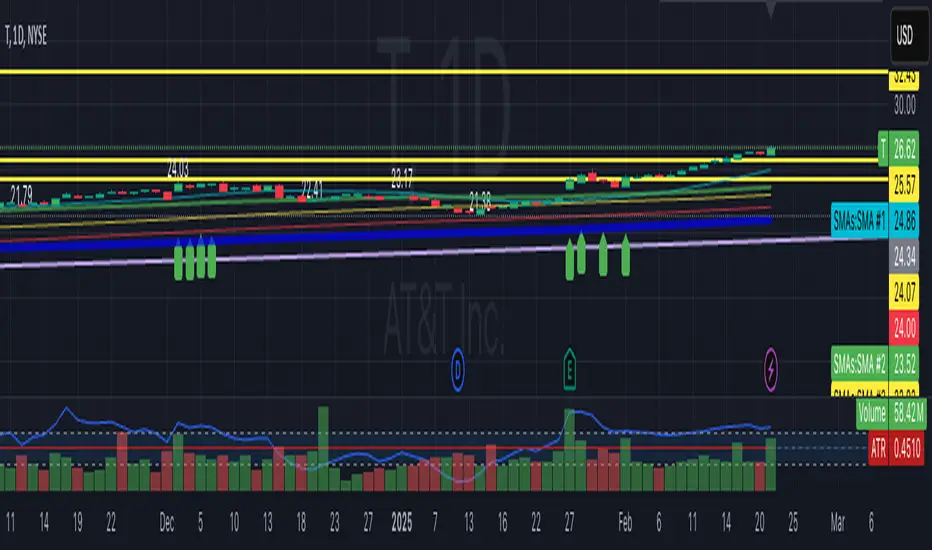Click the green 23.52 SMA value
The image size is (932, 550).
click(x=905, y=363)
